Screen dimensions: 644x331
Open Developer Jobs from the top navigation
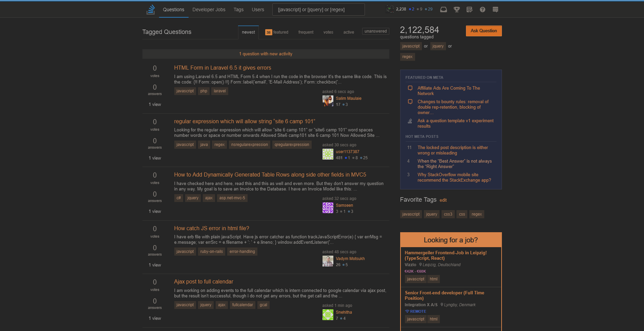tap(209, 10)
